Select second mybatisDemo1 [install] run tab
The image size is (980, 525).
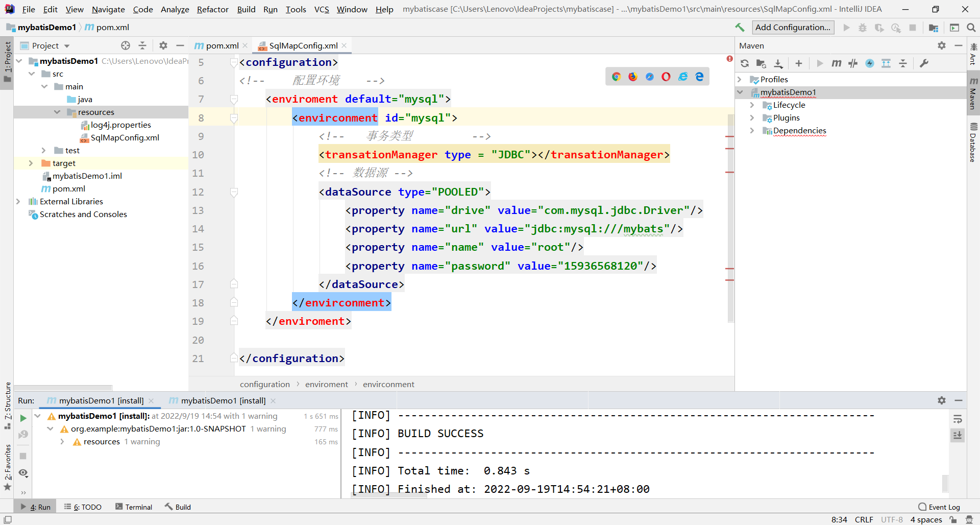pyautogui.click(x=223, y=400)
